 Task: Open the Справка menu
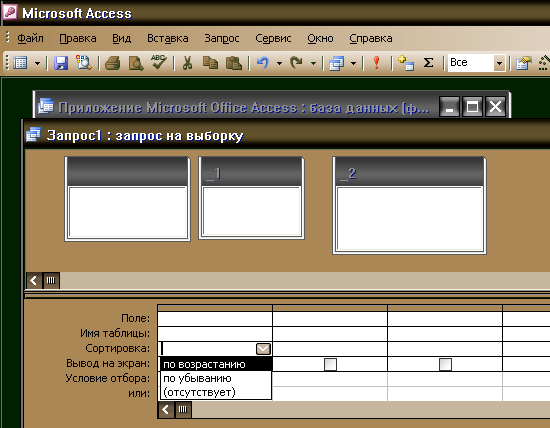click(371, 38)
